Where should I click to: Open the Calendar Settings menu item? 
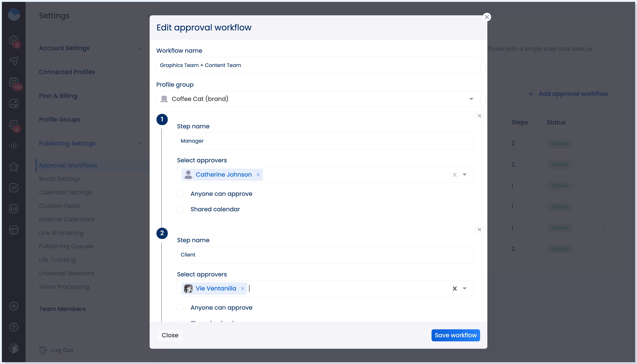pos(65,192)
